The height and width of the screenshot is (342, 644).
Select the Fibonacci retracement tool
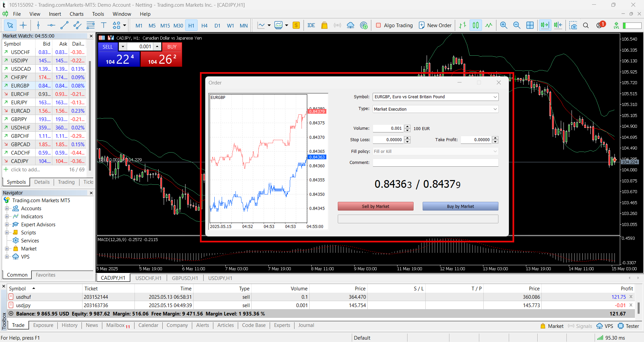coord(91,25)
